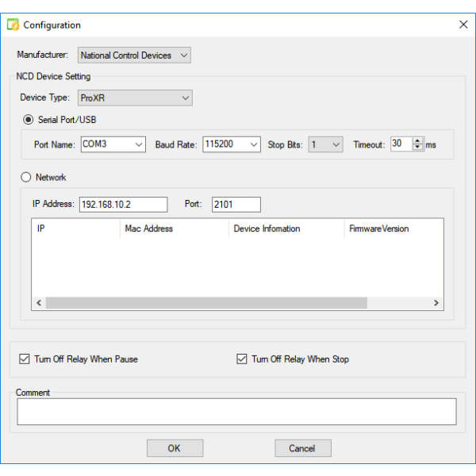476x476 pixels.
Task: Click the left arrow of the horizontal scrollbar
Action: 39,303
